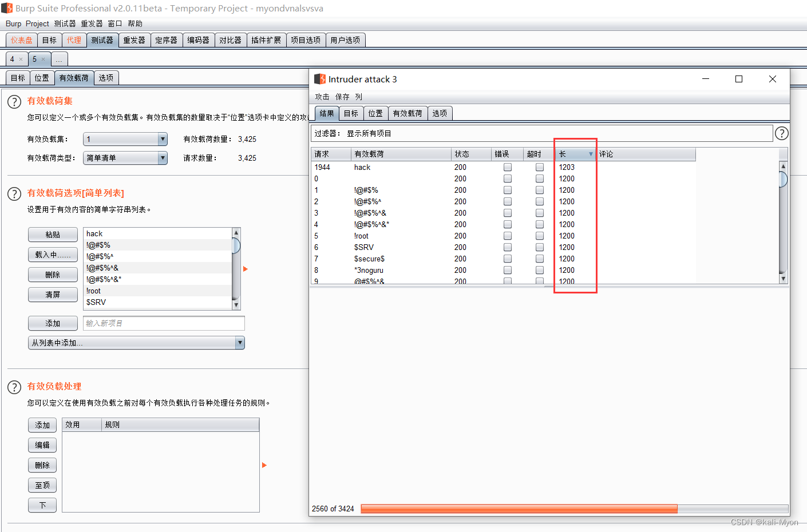
Task: Close Intruder tab 5
Action: pyautogui.click(x=43, y=59)
